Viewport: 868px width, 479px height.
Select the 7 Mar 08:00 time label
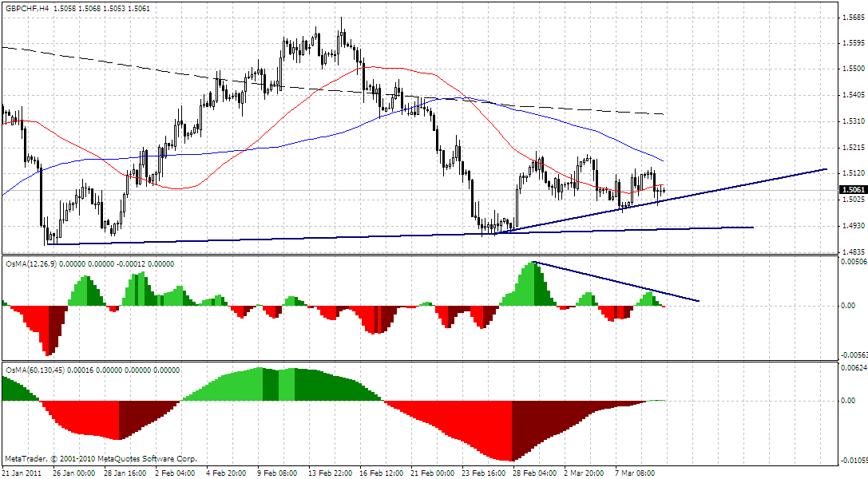[636, 473]
